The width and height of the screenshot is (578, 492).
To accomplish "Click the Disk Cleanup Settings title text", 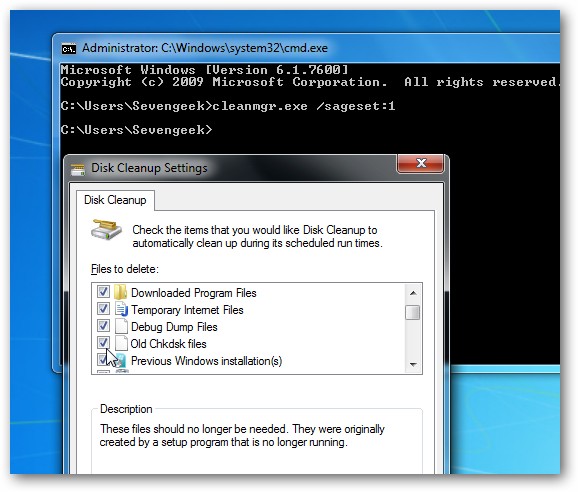I will pyautogui.click(x=149, y=168).
